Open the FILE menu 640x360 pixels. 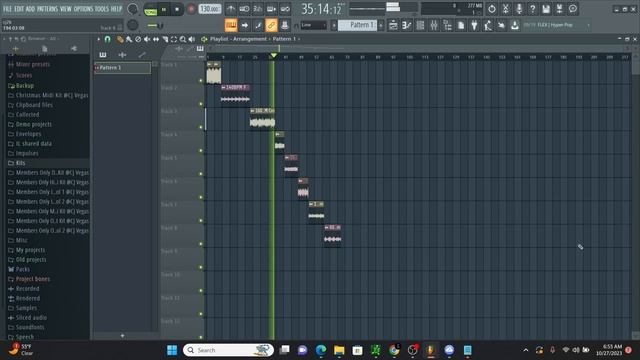7,9
